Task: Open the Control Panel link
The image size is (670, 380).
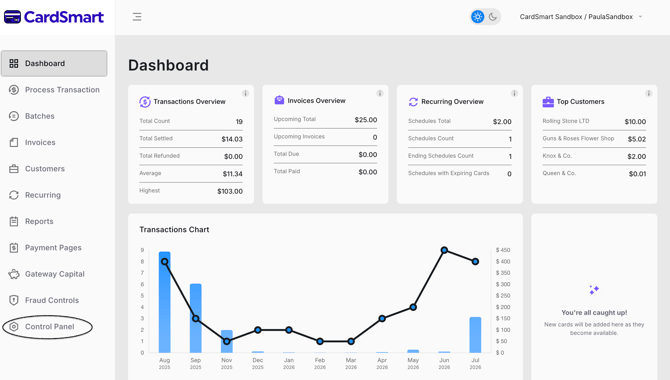Action: point(50,327)
